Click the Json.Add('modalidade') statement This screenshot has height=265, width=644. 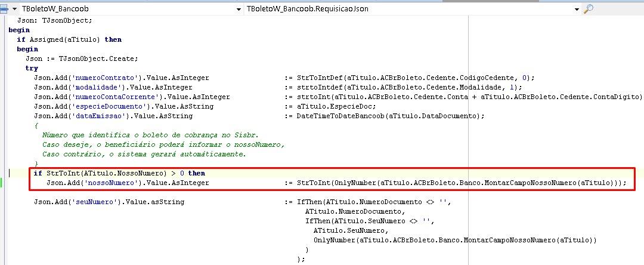tap(113, 87)
